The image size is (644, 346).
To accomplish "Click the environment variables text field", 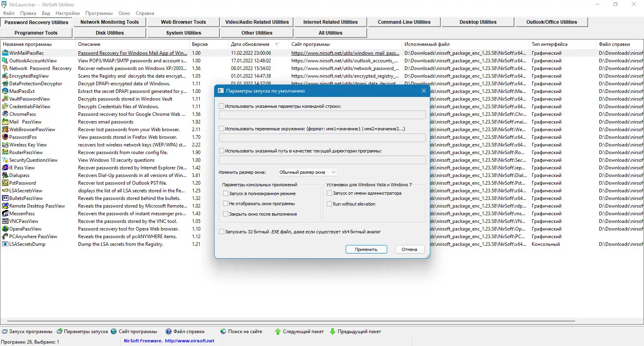I will click(x=322, y=138).
